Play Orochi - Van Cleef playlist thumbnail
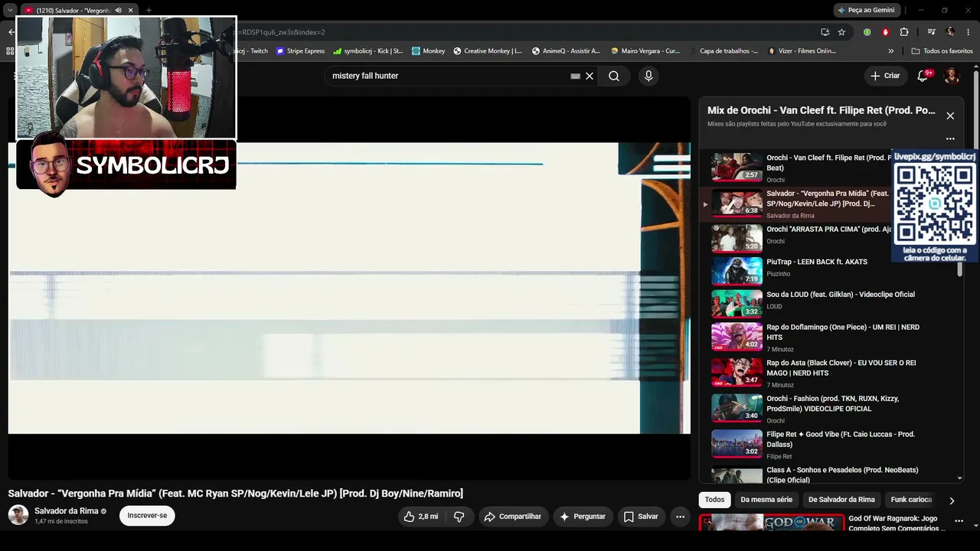Image resolution: width=980 pixels, height=551 pixels. [x=737, y=168]
